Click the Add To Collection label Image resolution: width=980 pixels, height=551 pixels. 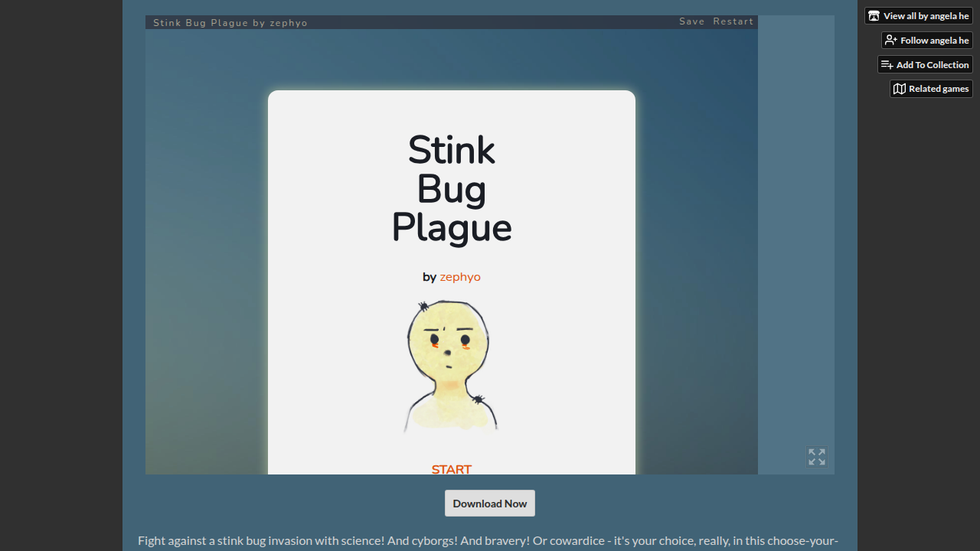tap(933, 65)
